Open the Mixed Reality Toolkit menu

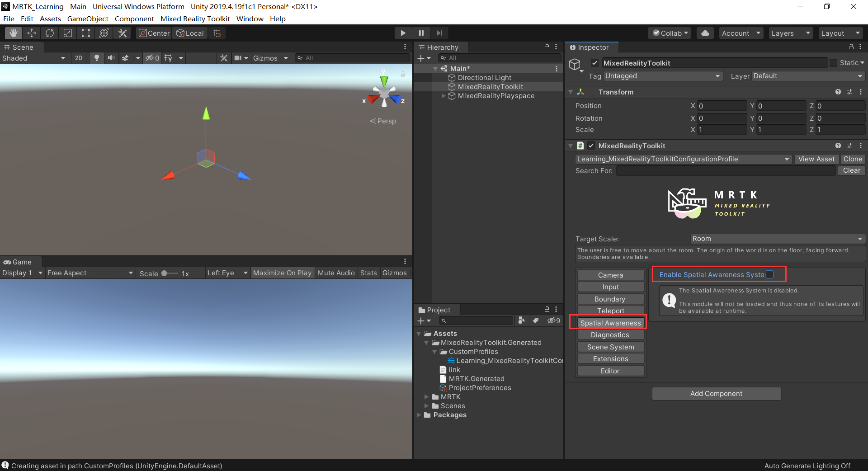[x=195, y=19]
